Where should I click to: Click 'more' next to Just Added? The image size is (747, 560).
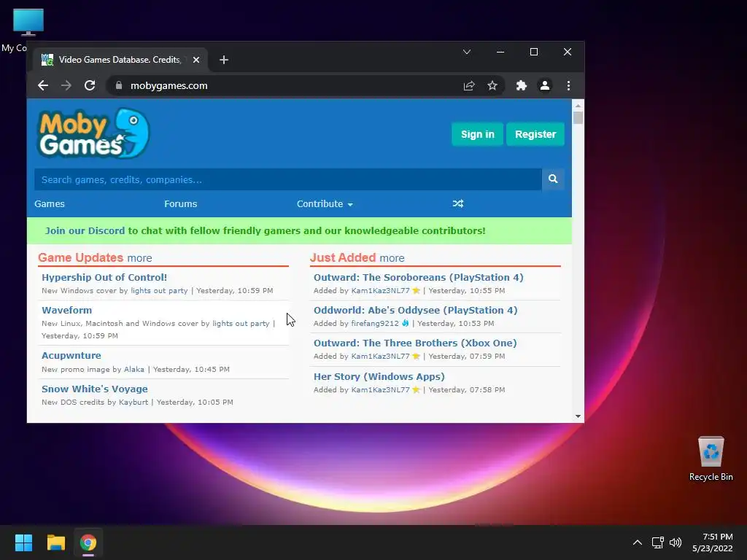pyautogui.click(x=392, y=258)
